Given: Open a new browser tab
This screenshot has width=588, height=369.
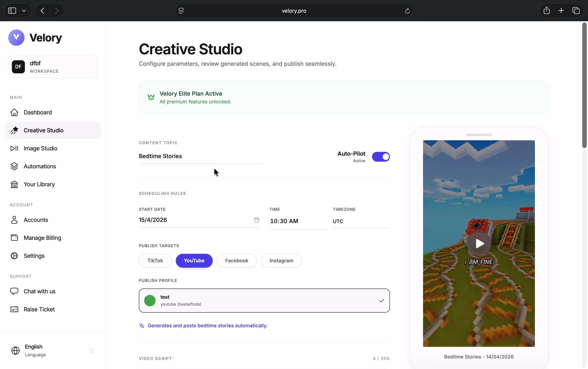Looking at the screenshot, I should pyautogui.click(x=561, y=11).
